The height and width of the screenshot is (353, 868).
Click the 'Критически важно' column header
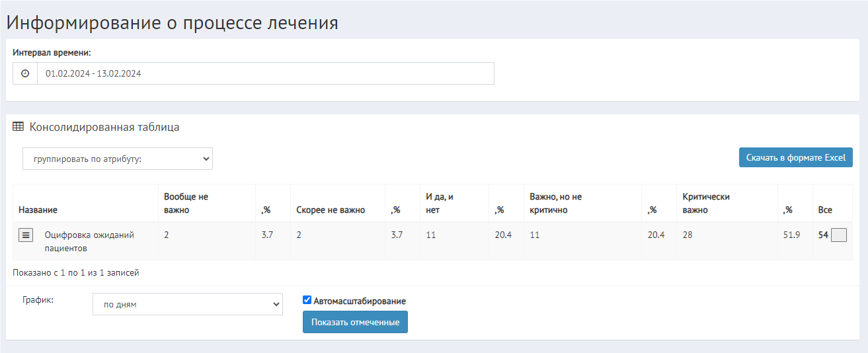point(705,203)
